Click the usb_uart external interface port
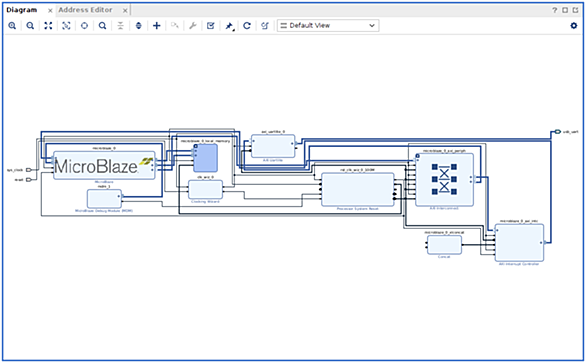 [x=558, y=132]
